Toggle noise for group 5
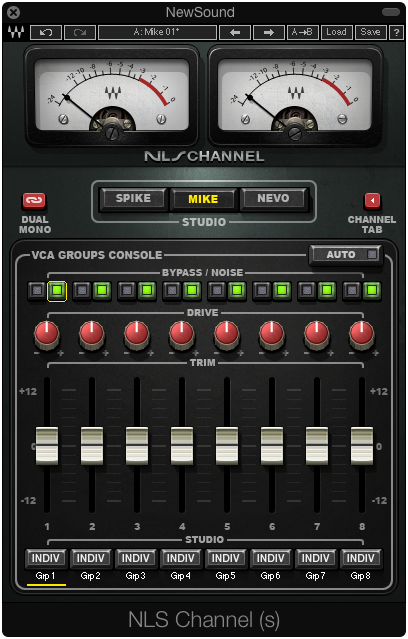Viewport: 408px width, 639px height. pyautogui.click(x=237, y=291)
